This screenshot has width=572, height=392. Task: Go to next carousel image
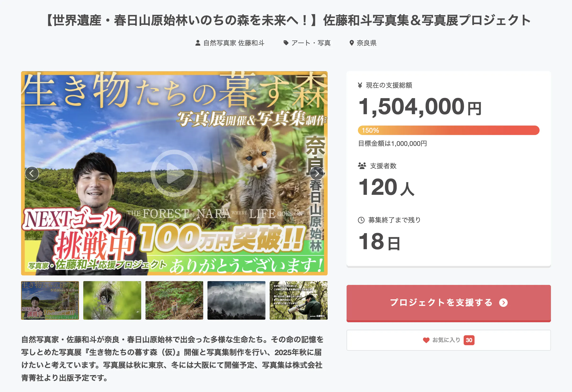[x=317, y=173]
